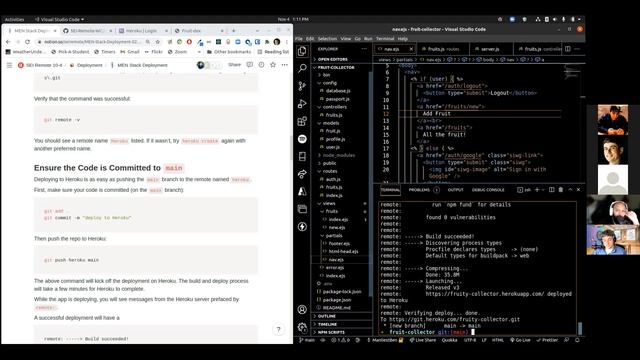Viewport: 640px width, 360px height.
Task: Open passport.js in the explorer
Action: coord(337,99)
